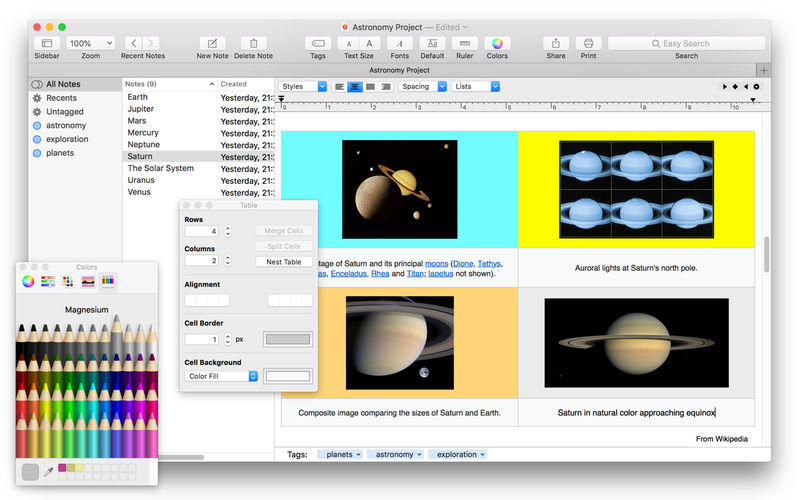Open the Fonts panel icon
Image resolution: width=800 pixels, height=500 pixels.
tap(399, 44)
